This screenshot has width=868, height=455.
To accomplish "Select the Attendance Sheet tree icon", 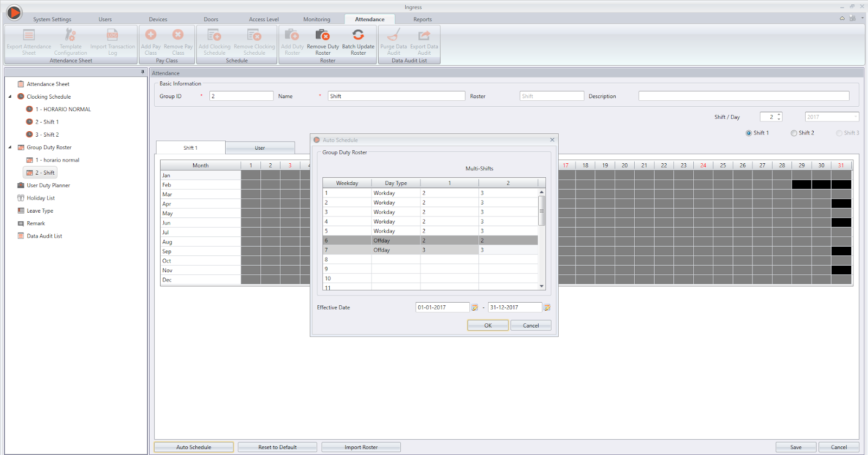I will click(x=21, y=84).
